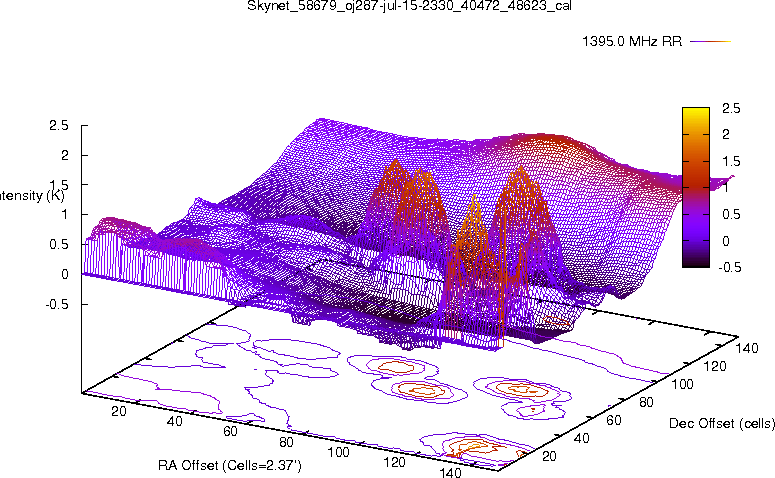Click the -0.5 label on the color bar
775x478 pixels.
point(729,267)
